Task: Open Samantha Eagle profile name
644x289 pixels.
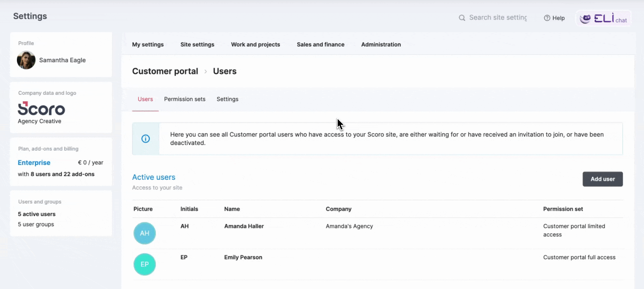Action: pos(62,60)
